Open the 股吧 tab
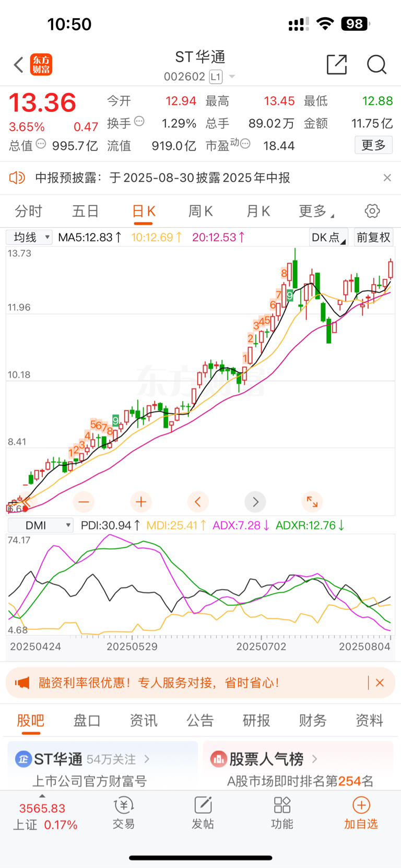 point(31,721)
